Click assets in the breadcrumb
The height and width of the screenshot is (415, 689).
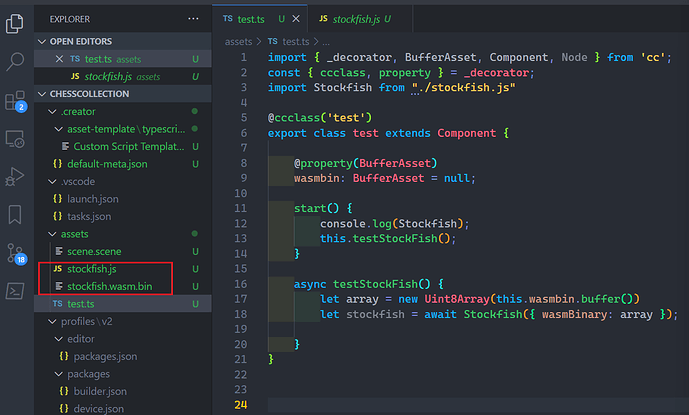pos(238,42)
